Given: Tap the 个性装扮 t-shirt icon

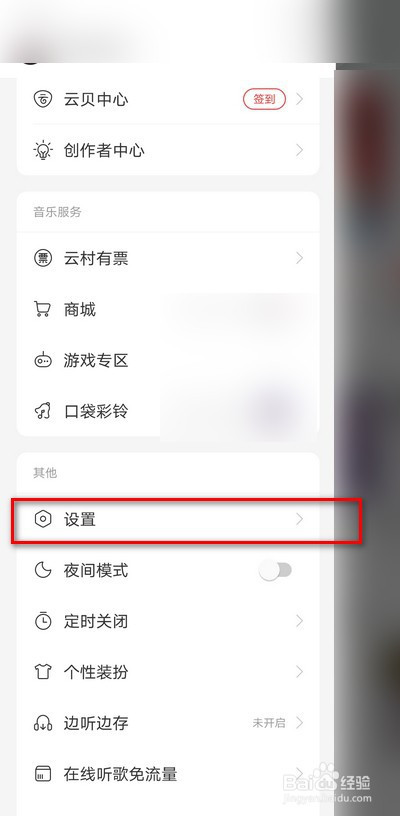Looking at the screenshot, I should pyautogui.click(x=43, y=672).
